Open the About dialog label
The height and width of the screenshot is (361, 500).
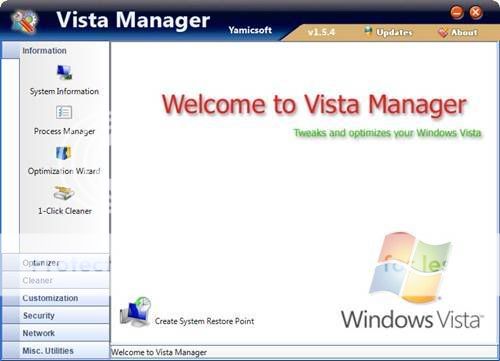tap(464, 32)
